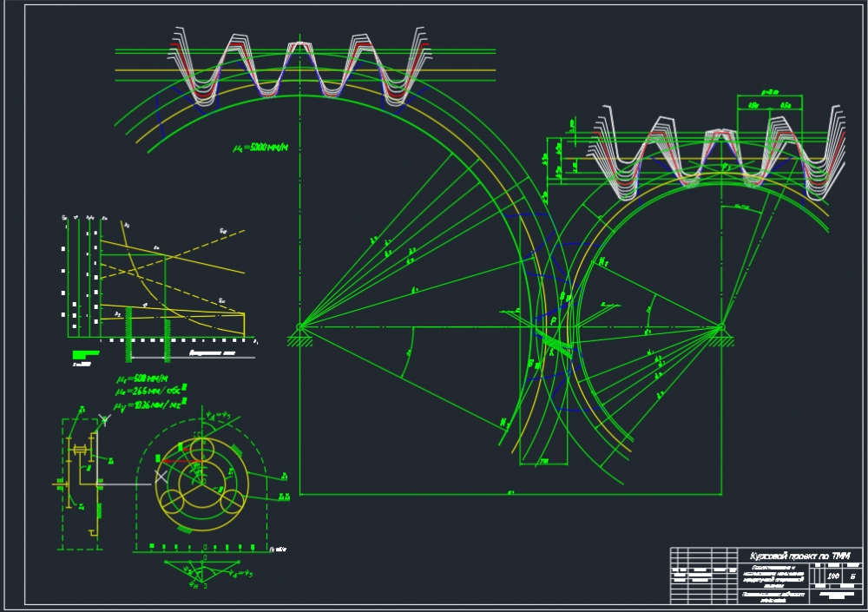This screenshot has width=868, height=612.
Task: Click the N1 point label on right gear
Action: click(602, 262)
